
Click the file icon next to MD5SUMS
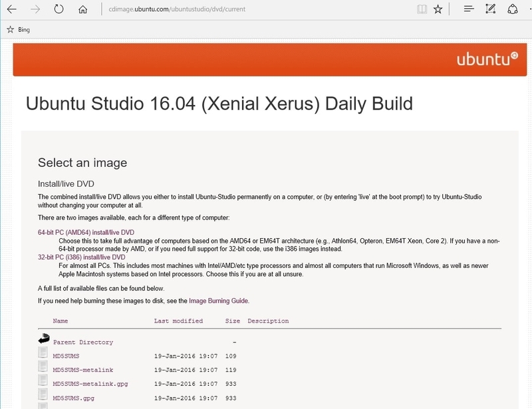(43, 352)
